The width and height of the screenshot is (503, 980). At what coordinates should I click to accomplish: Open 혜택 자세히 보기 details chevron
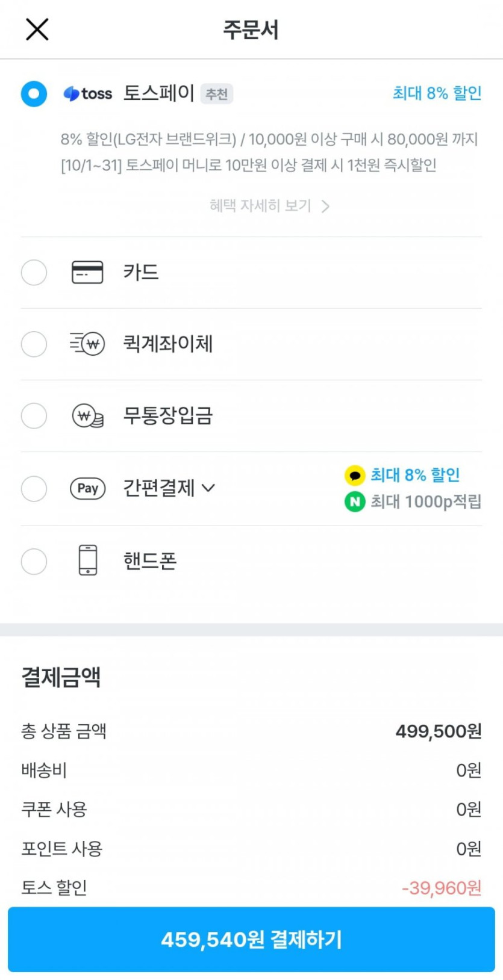pos(325,206)
